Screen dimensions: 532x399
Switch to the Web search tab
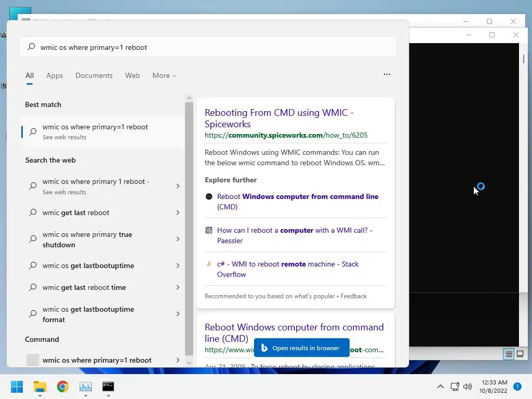132,75
